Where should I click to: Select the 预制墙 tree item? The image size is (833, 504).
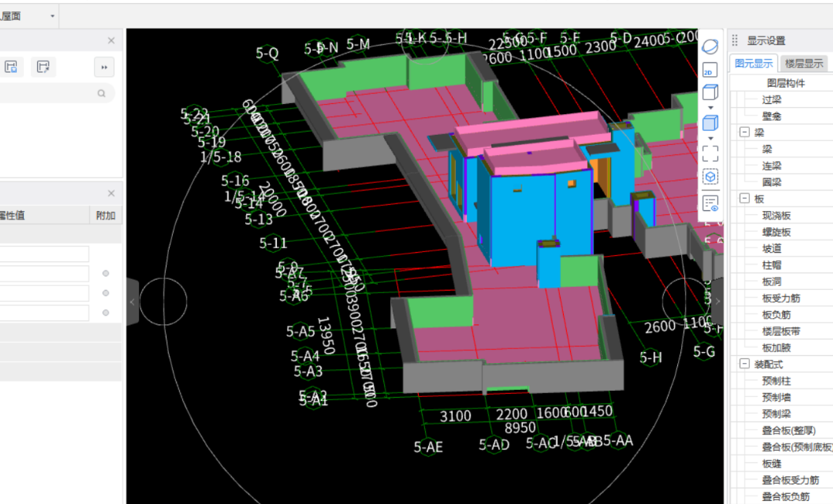[x=776, y=397]
